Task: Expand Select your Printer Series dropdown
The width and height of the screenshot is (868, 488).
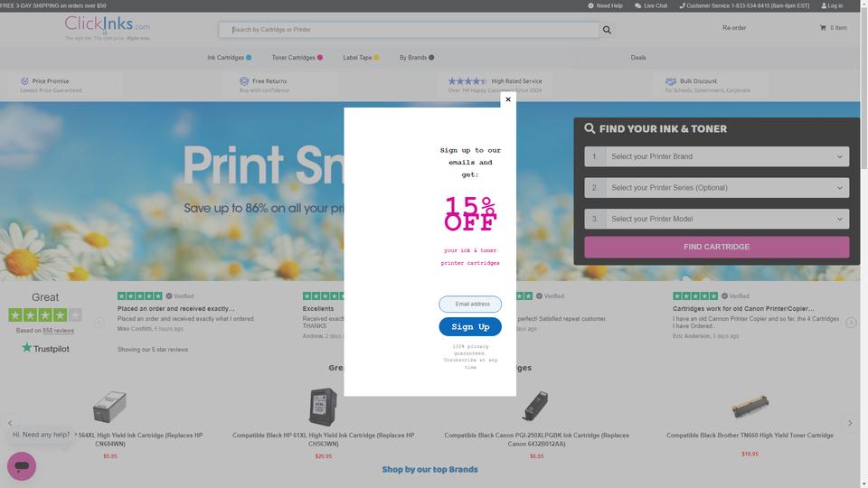Action: click(716, 188)
